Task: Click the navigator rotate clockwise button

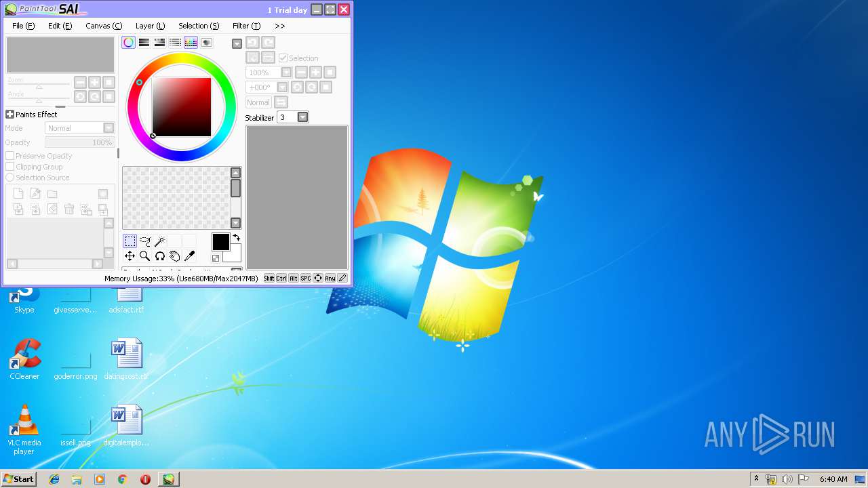Action: pos(94,97)
